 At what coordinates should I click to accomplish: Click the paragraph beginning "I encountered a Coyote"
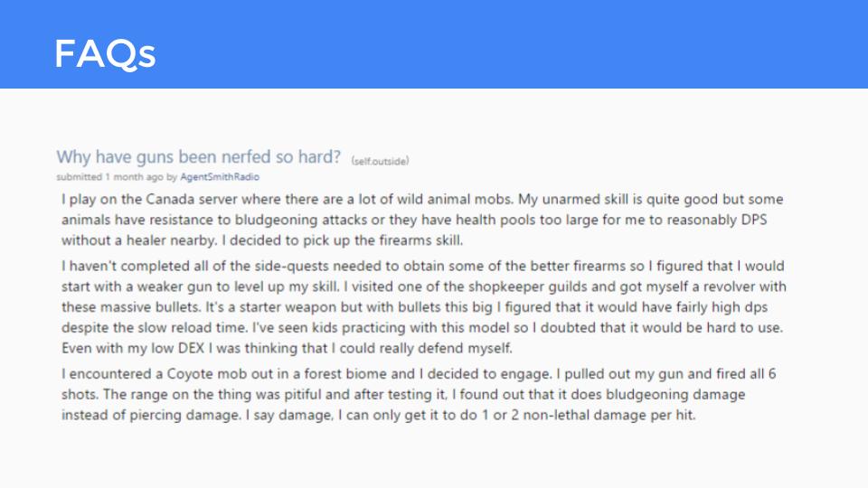point(419,395)
